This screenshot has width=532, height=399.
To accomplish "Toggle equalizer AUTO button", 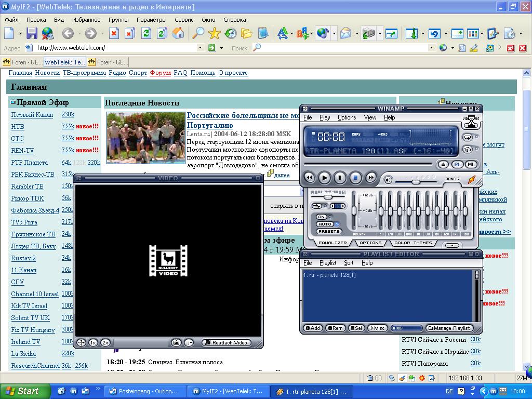I will 325,224.
